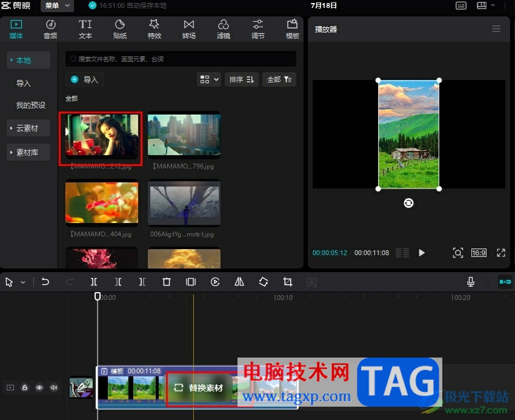Open the 特效 effects tab
The width and height of the screenshot is (515, 420).
point(154,29)
